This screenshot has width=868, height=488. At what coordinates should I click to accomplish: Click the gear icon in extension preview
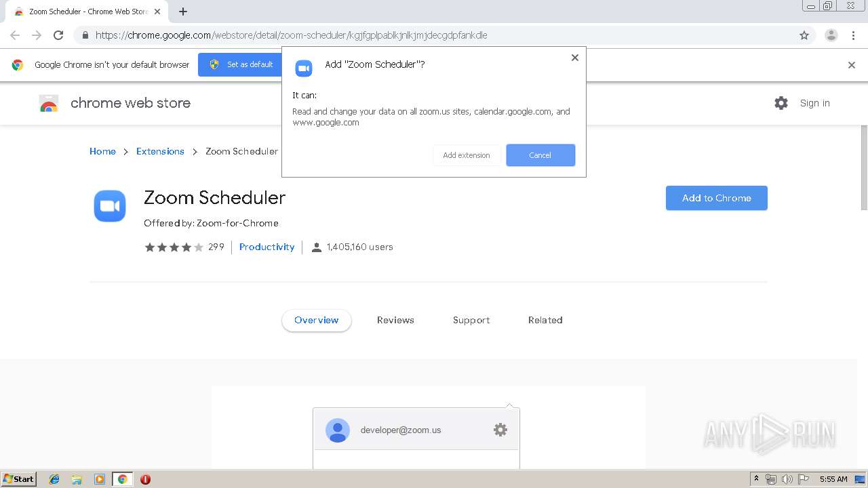[x=500, y=430]
